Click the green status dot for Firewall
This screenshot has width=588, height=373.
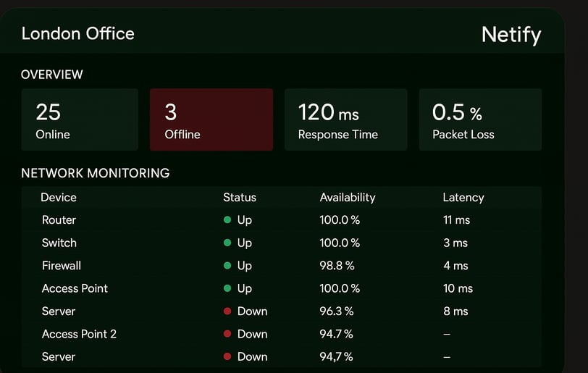[227, 266]
